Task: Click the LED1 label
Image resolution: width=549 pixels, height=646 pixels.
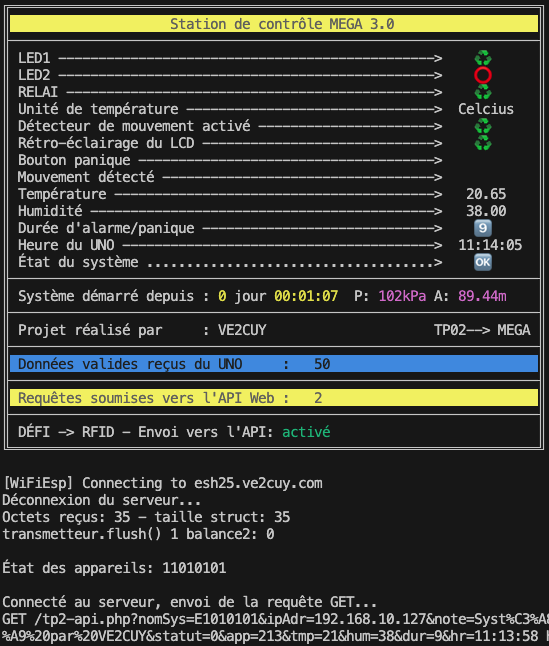Action: coord(34,58)
